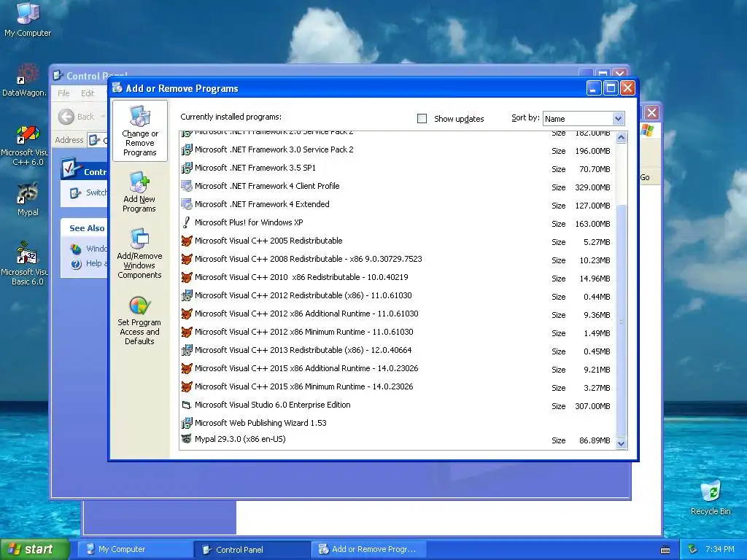747x560 pixels.
Task: Select Mypal 29.3.0 (x86 en-US) entry
Action: click(x=398, y=440)
